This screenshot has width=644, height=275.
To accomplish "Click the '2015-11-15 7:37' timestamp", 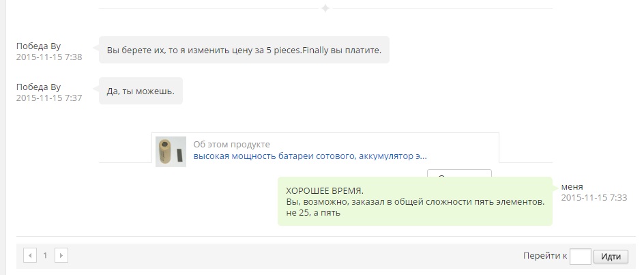I will pyautogui.click(x=49, y=98).
